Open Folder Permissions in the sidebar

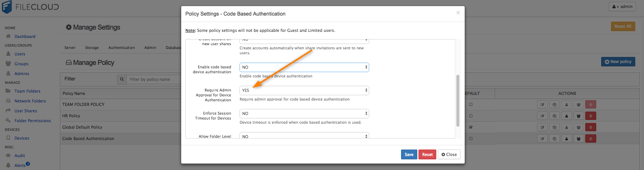point(33,121)
